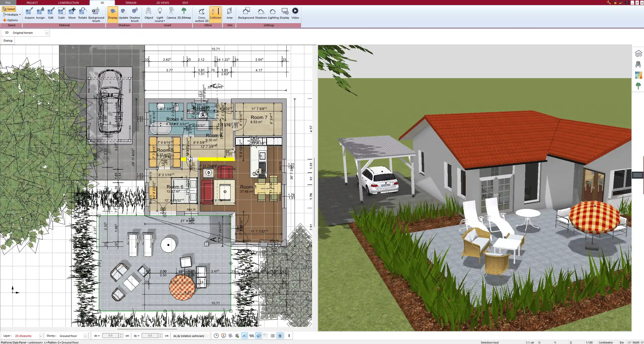Toggle Collision detection
Image resolution: width=644 pixels, height=344 pixels.
215,15
